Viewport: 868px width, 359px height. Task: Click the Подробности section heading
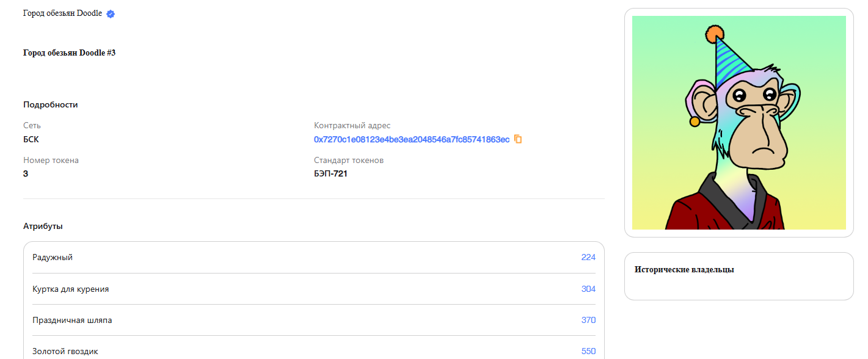(51, 104)
